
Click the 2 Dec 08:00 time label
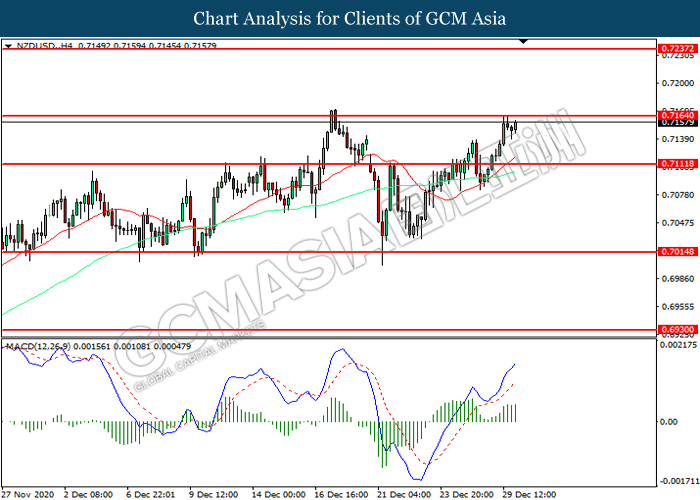[x=88, y=495]
